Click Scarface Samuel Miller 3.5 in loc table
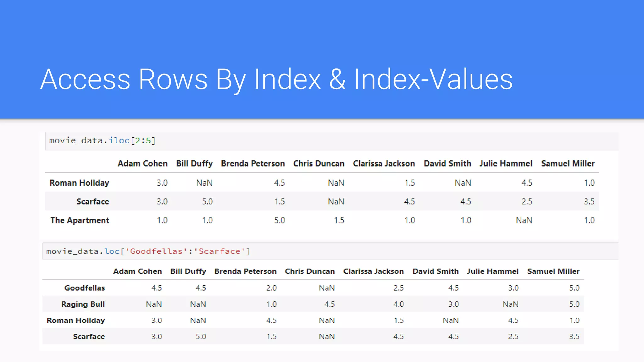 (x=575, y=337)
